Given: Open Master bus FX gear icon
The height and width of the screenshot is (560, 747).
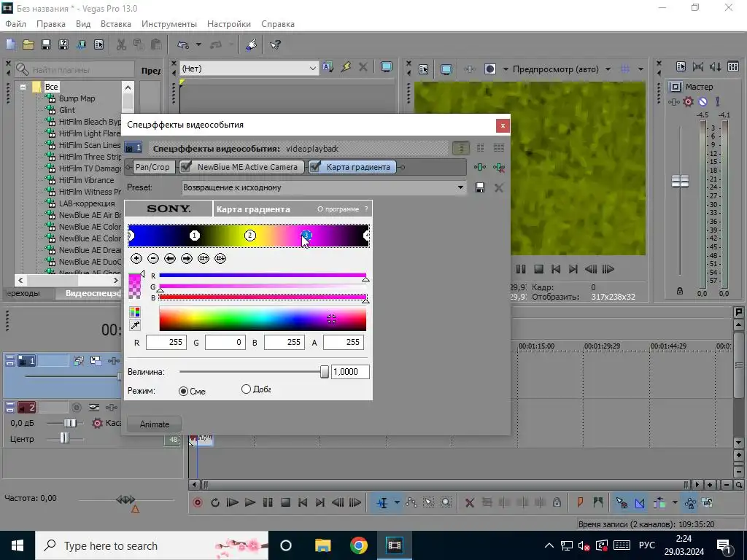Looking at the screenshot, I should pyautogui.click(x=689, y=101).
